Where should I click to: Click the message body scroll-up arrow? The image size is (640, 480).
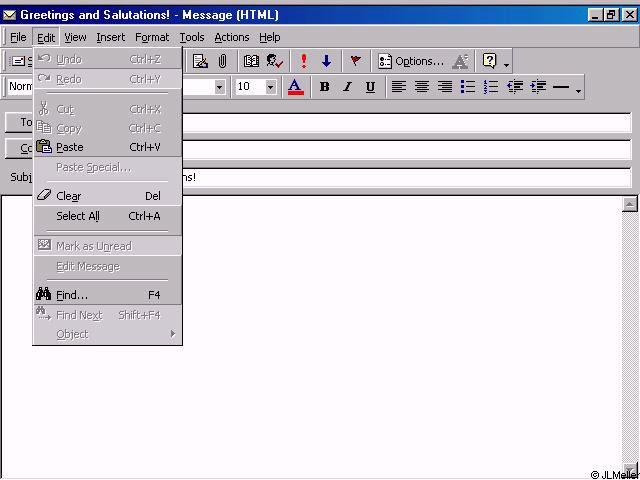630,204
